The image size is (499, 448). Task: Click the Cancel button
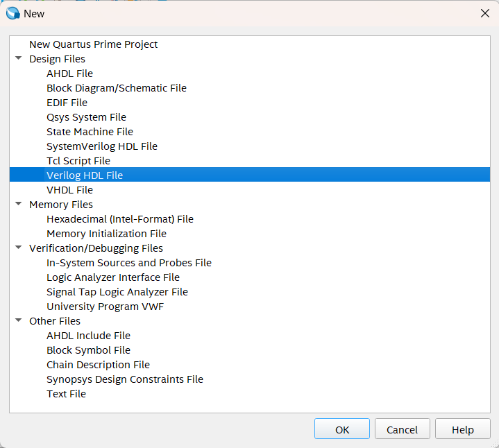point(402,429)
